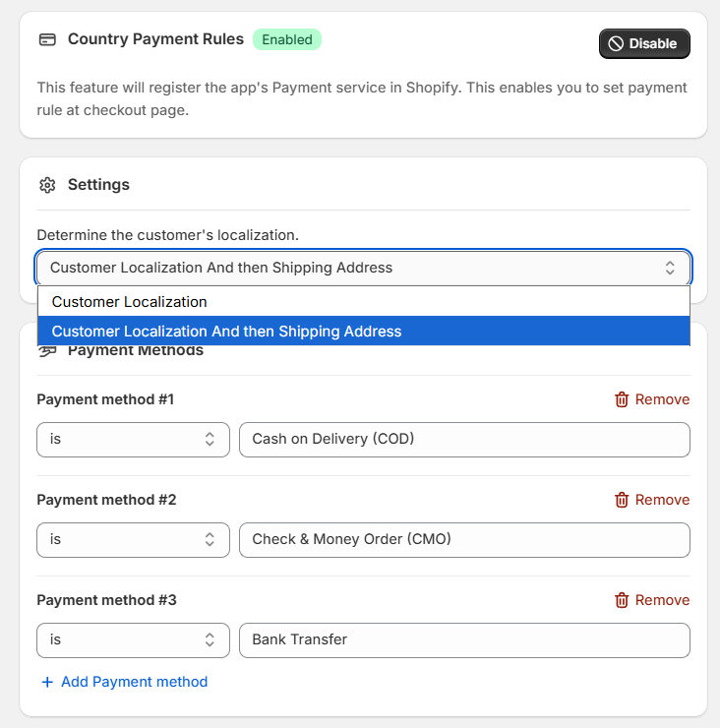
Task: Click the Cash on Delivery (COD) field
Action: 464,440
